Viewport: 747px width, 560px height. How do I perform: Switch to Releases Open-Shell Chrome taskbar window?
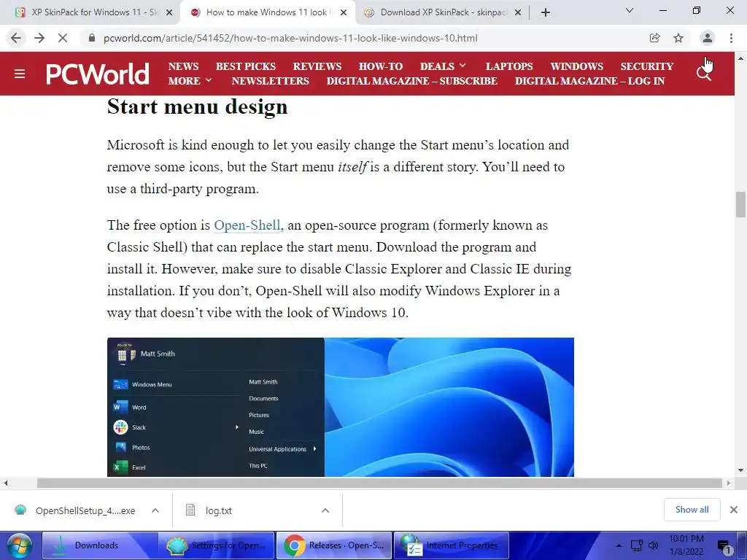[334, 545]
